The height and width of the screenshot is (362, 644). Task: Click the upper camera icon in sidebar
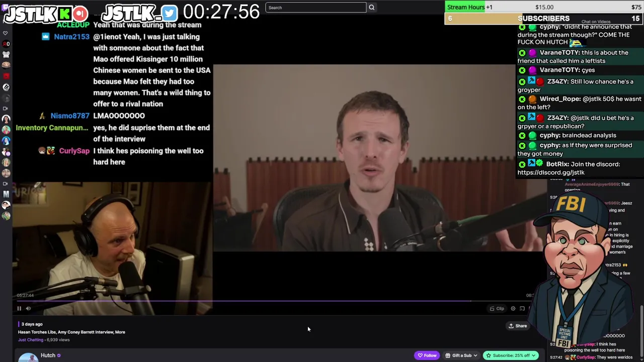(x=6, y=109)
